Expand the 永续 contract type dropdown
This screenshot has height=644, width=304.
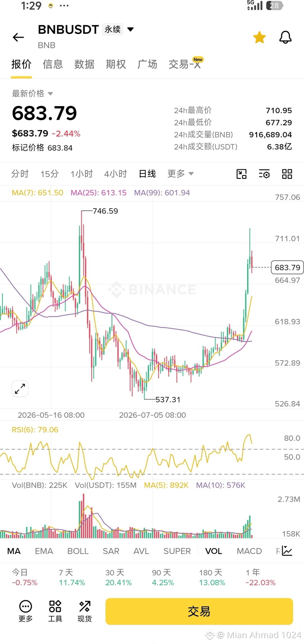[119, 29]
